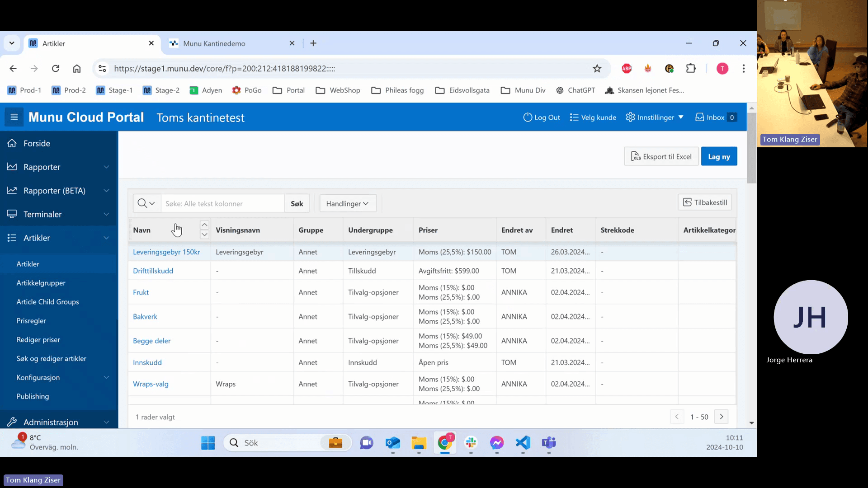Open the Drifttillskudd article link
This screenshot has width=868, height=488.
[x=153, y=271]
